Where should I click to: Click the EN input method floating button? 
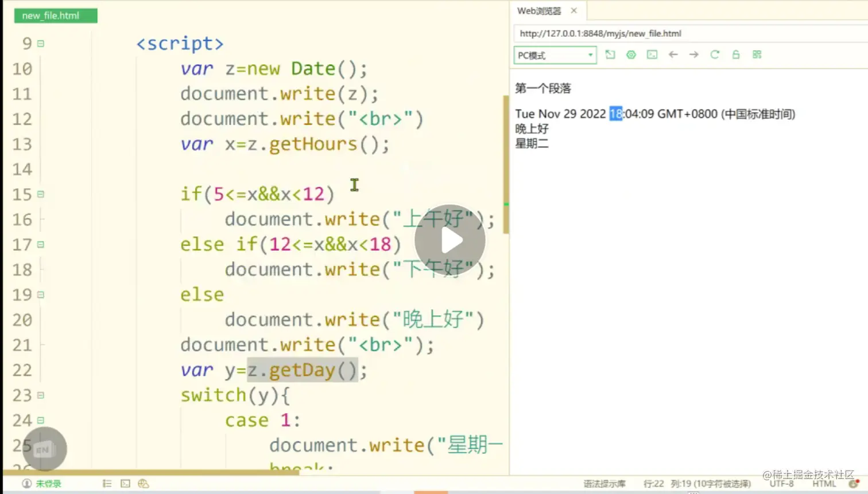click(x=44, y=449)
